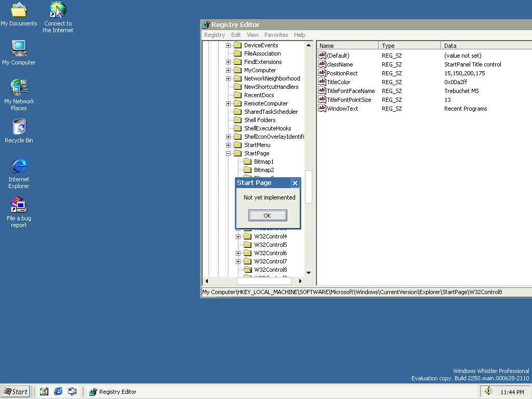The height and width of the screenshot is (399, 532).
Task: Click the Registry Editor title bar icon
Action: click(x=206, y=24)
